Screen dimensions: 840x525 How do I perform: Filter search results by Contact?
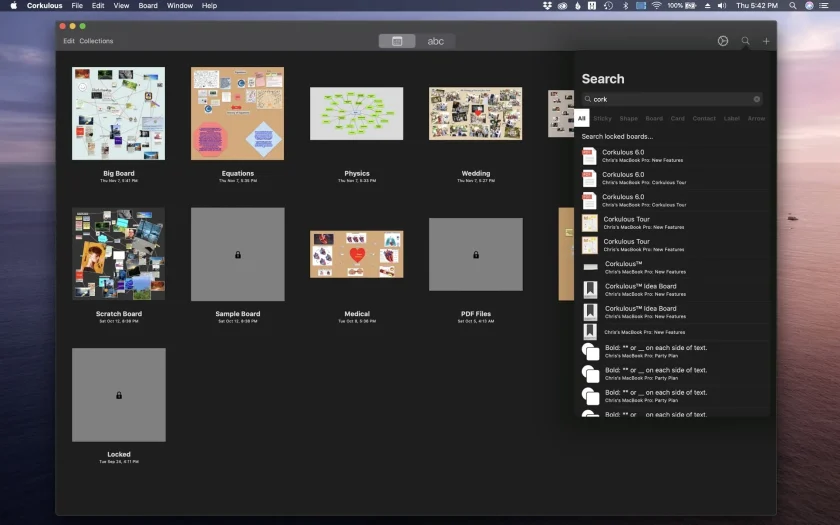704,118
